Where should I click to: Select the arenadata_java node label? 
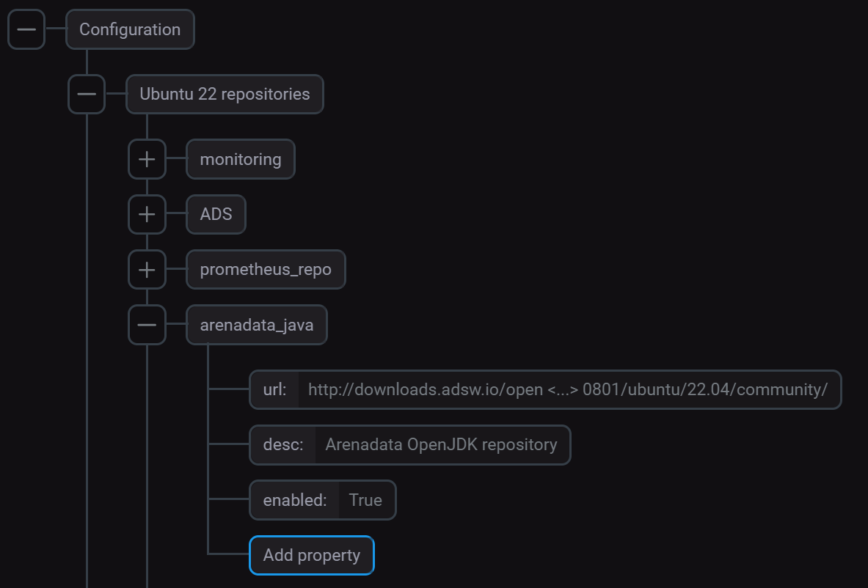(x=256, y=324)
